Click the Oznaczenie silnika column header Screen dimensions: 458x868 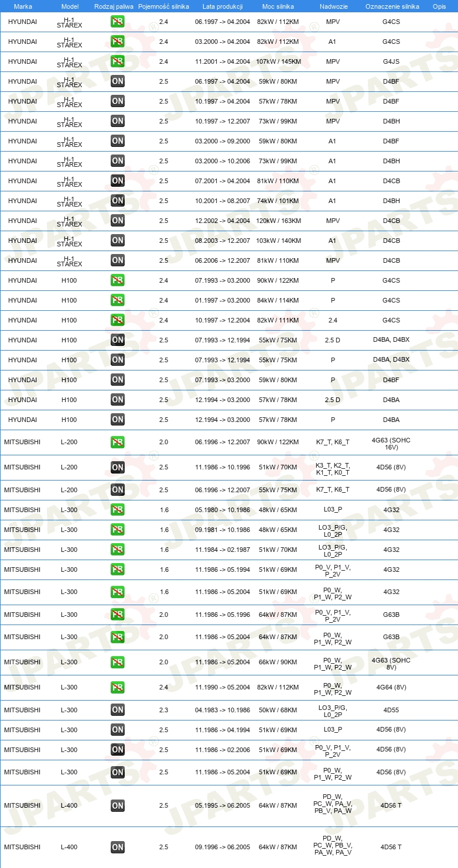click(392, 6)
